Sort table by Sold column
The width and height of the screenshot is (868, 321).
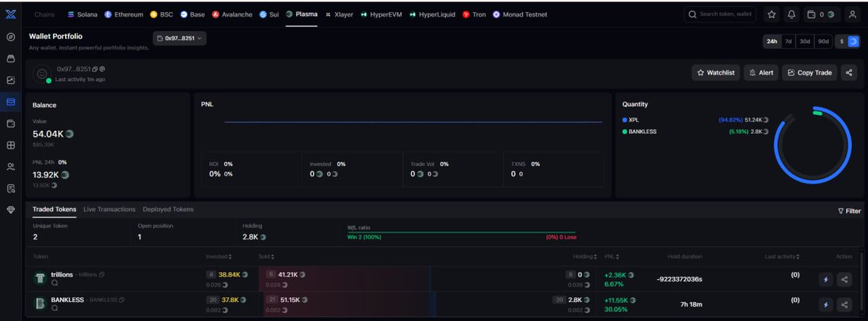click(266, 256)
